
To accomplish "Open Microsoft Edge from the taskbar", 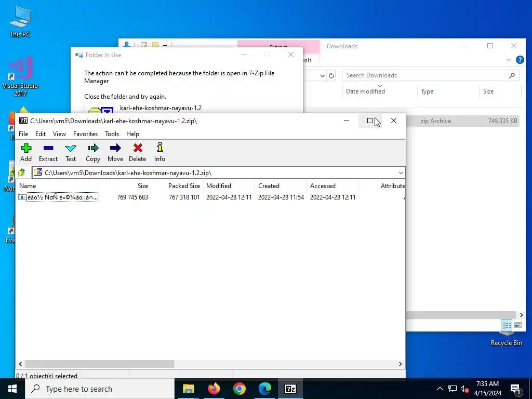I will click(264, 389).
